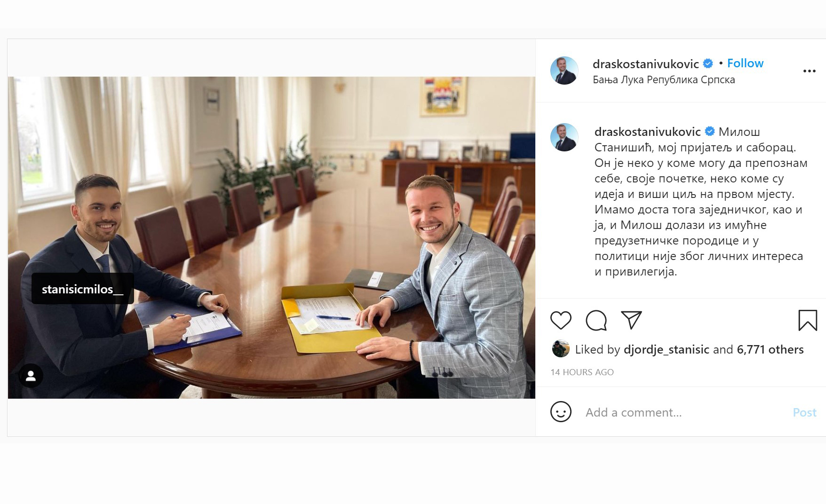Open the draskostanivukovic username in the header
Screen dimensions: 826x504
[646, 64]
